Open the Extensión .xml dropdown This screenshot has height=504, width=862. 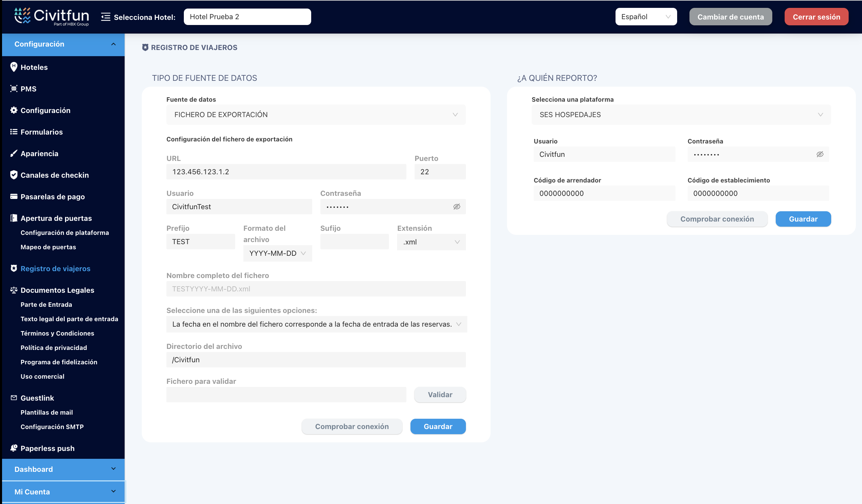coord(431,242)
